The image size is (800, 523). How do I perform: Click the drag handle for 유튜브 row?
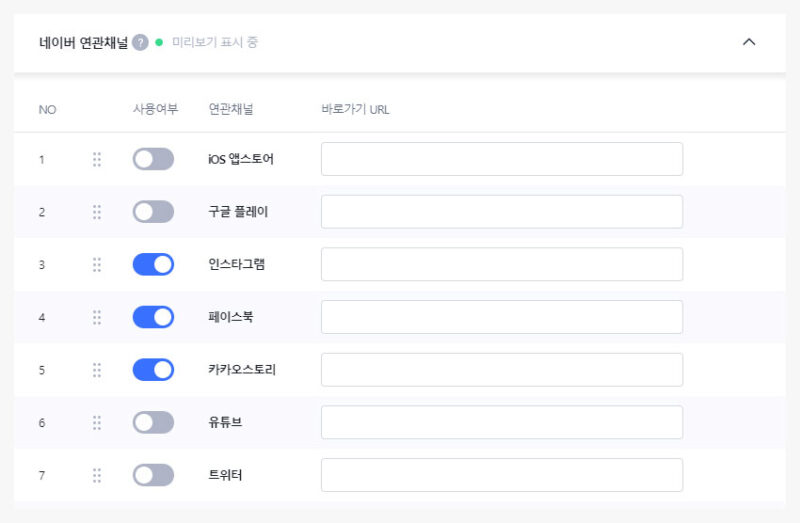(x=97, y=422)
